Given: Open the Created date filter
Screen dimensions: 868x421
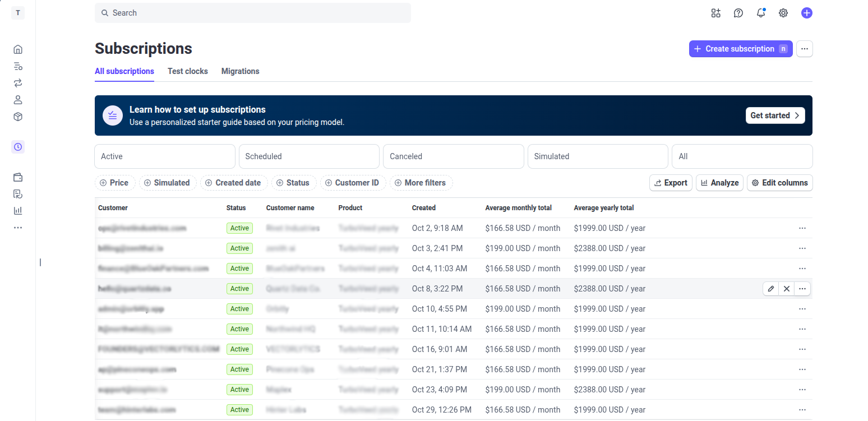Looking at the screenshot, I should tap(234, 183).
